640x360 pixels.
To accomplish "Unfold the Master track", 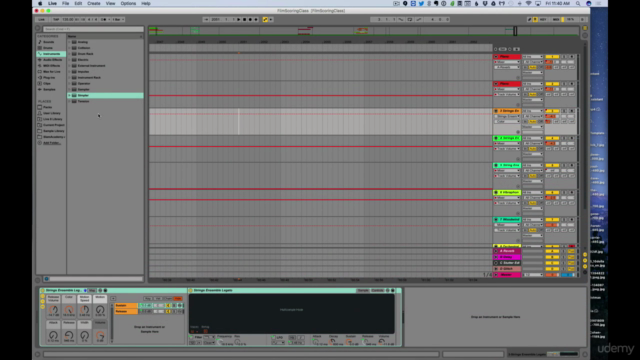I will pos(496,275).
